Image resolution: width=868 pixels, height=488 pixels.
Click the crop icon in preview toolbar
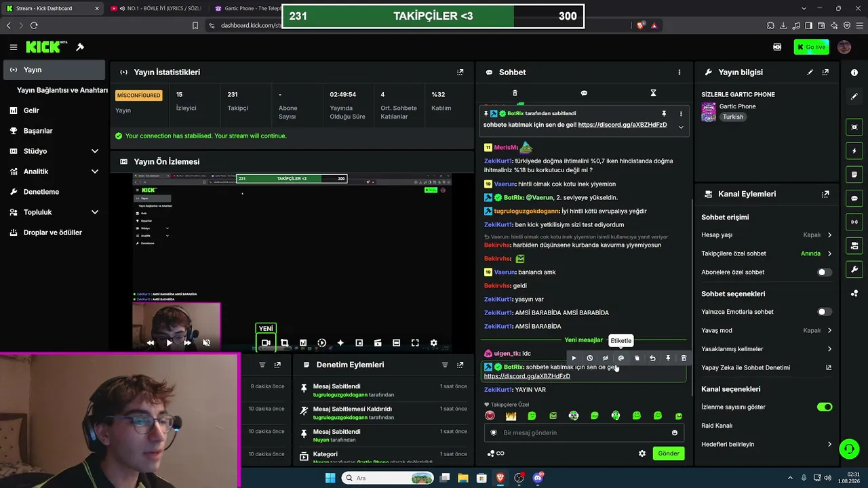tap(284, 343)
